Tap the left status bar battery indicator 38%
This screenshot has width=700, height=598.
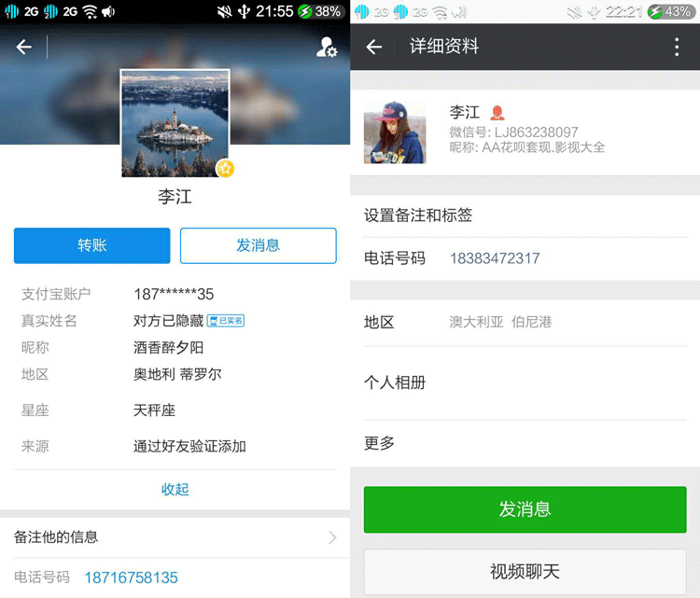[320, 11]
